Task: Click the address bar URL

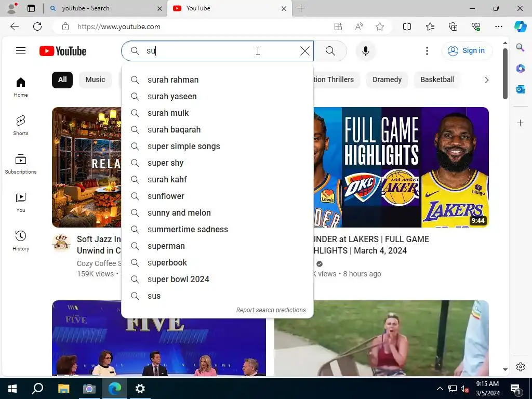Action: [x=119, y=27]
